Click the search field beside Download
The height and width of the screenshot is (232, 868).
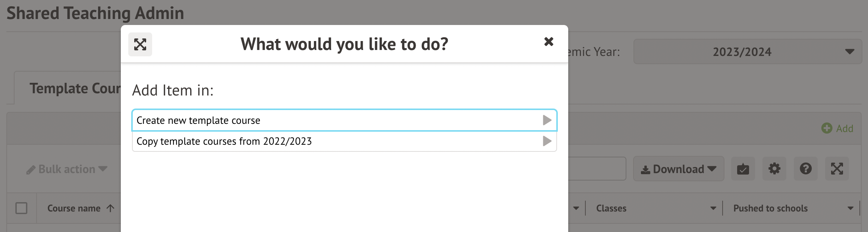pyautogui.click(x=597, y=169)
